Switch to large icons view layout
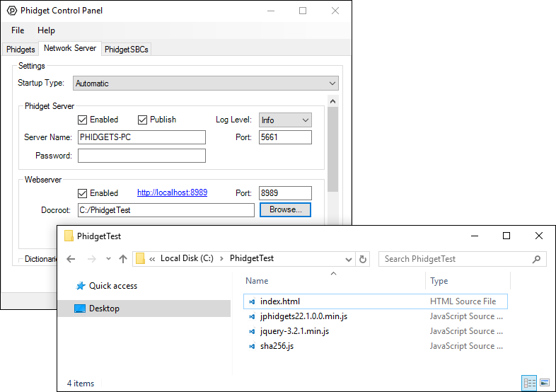The image size is (556, 392). [545, 383]
